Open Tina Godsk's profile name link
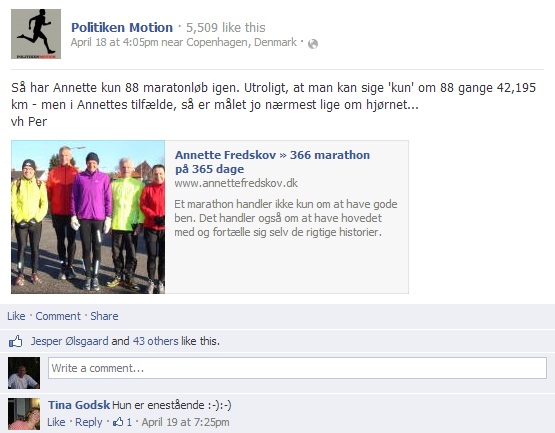 pos(79,405)
